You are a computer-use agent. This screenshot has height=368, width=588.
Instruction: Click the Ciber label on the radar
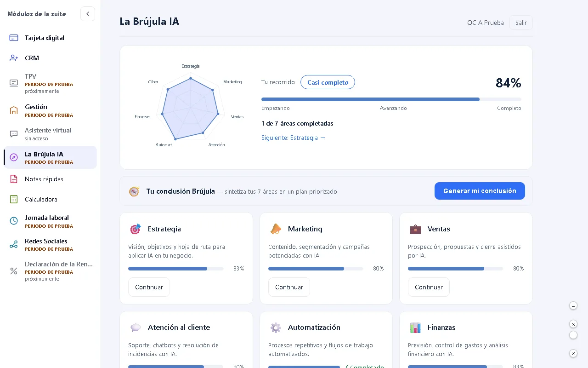click(153, 82)
